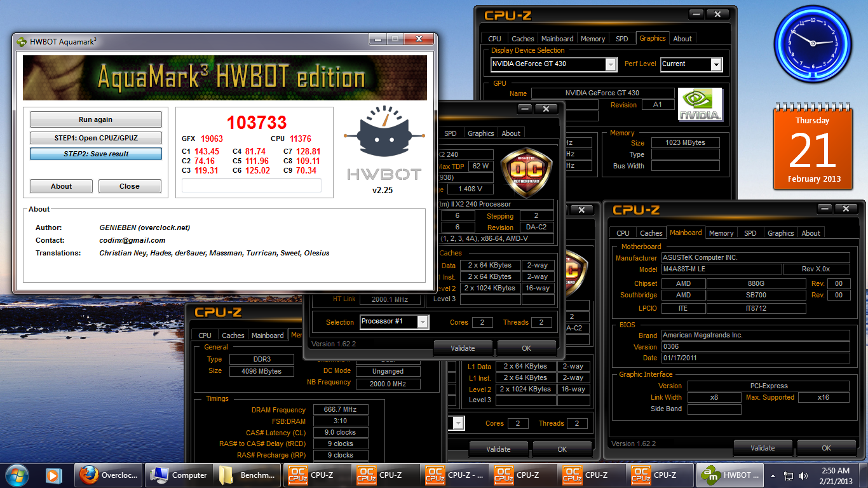Open Computer window from taskbar
The height and width of the screenshot is (488, 868).
tap(179, 475)
